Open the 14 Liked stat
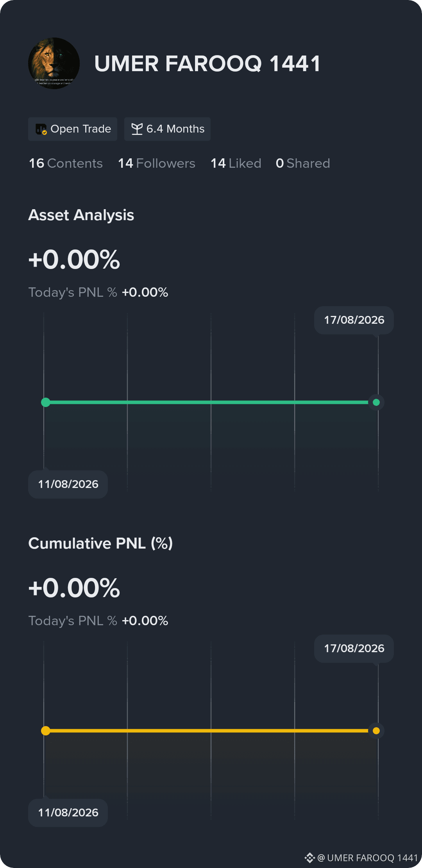This screenshot has height=868, width=422. point(236,163)
